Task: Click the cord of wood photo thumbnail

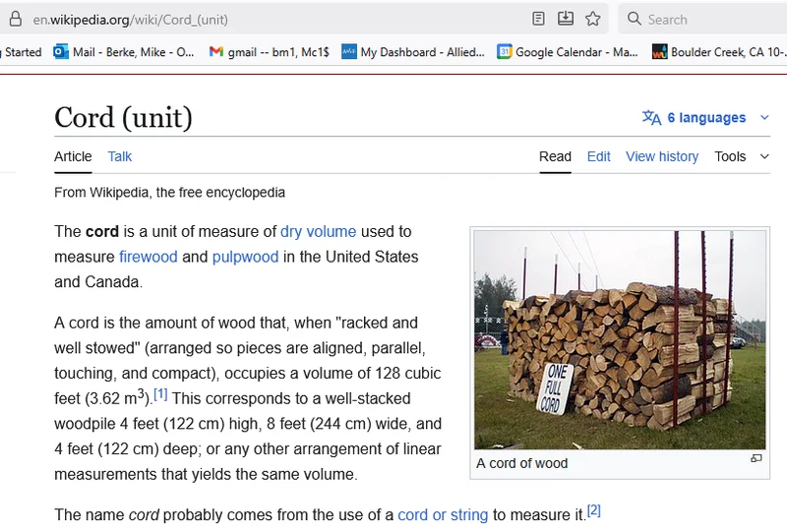Action: point(619,339)
